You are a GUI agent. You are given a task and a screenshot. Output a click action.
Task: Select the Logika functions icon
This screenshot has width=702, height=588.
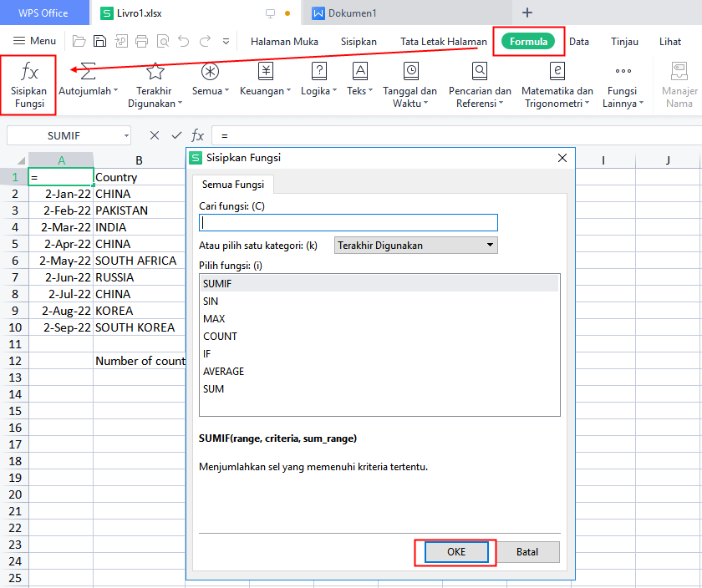tap(318, 71)
